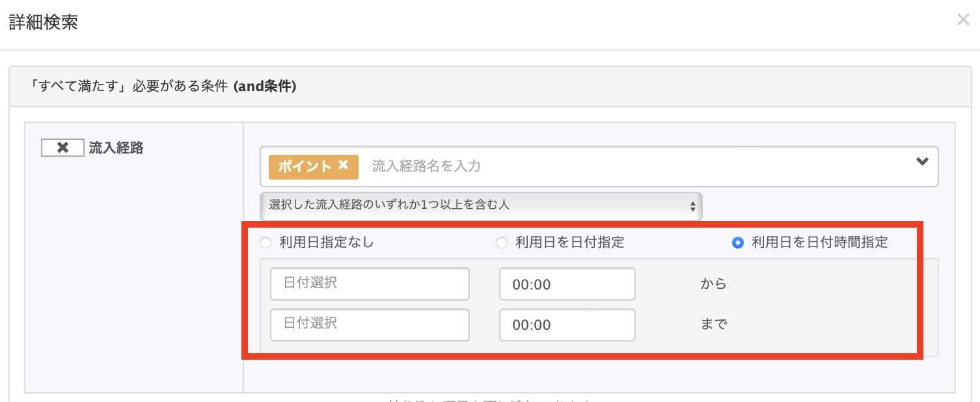Click the up-down arrows on the match-condition select
980x402 pixels.
(x=692, y=207)
